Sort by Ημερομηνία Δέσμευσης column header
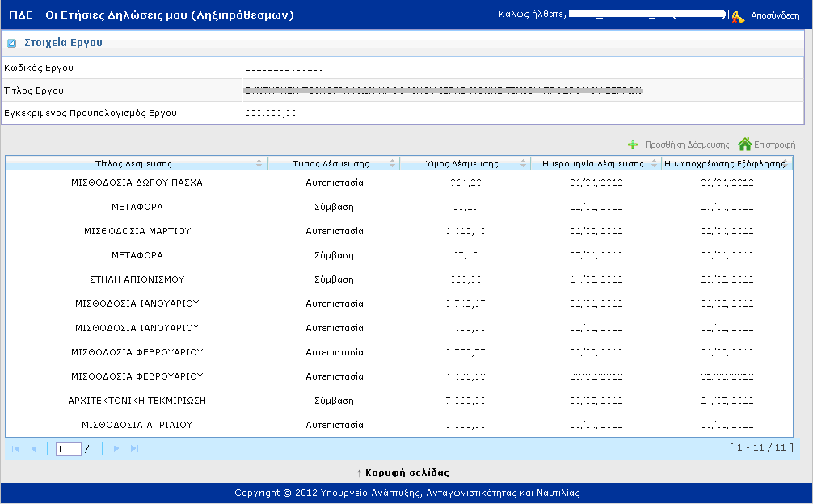Screen dimensions: 813x504 pos(596,163)
